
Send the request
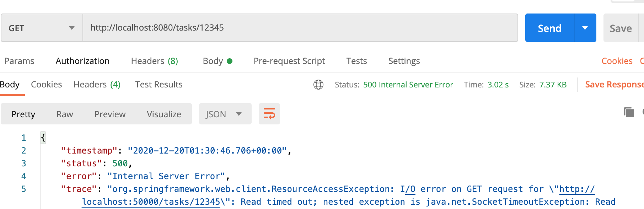549,28
